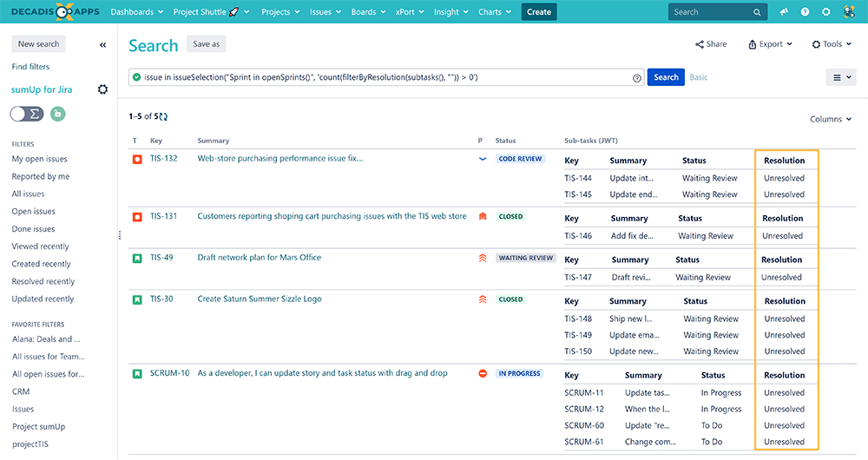Open the Project sumUp favorite filter

coord(39,427)
